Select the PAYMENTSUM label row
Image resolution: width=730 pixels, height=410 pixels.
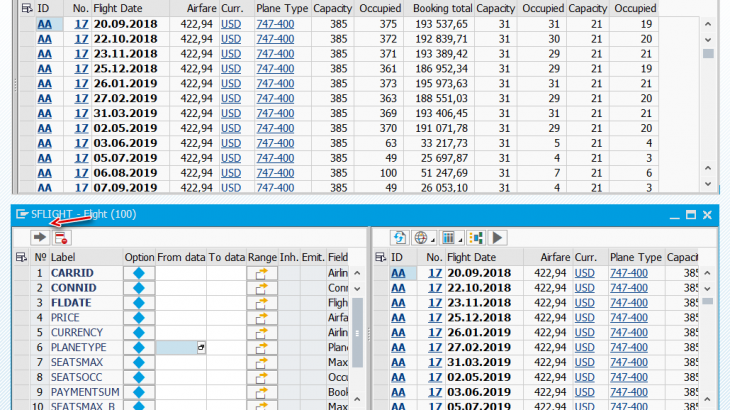[85, 392]
